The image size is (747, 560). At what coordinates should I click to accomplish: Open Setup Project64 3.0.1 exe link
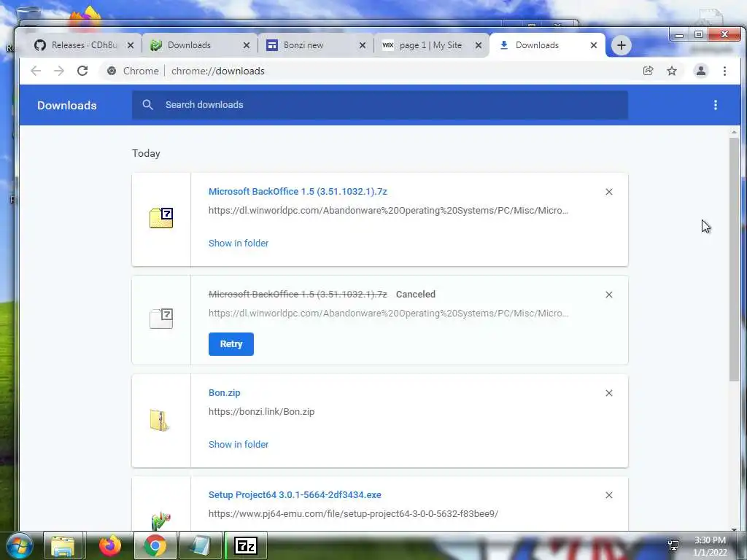(295, 495)
